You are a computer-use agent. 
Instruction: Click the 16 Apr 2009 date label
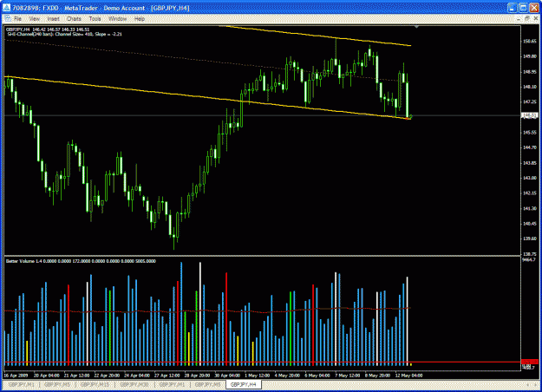pyautogui.click(x=16, y=376)
